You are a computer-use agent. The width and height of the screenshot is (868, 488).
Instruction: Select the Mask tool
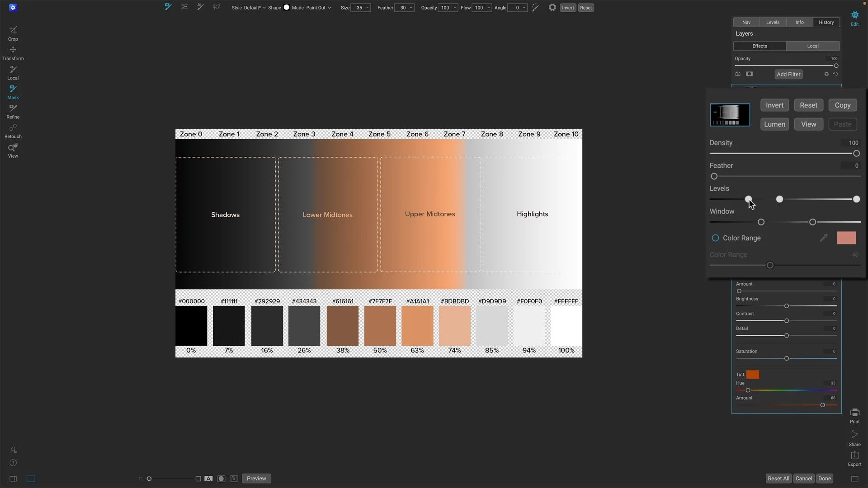coord(13,92)
